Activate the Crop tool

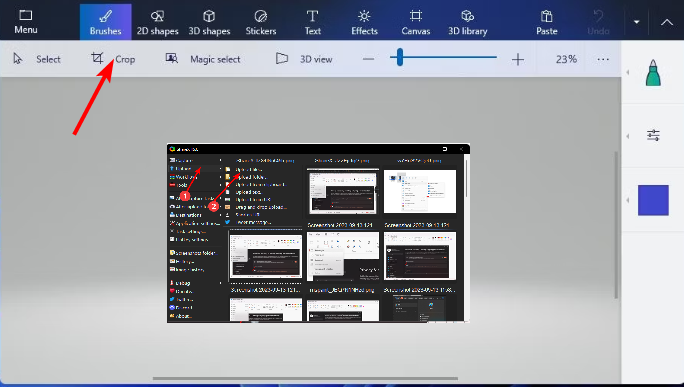113,59
